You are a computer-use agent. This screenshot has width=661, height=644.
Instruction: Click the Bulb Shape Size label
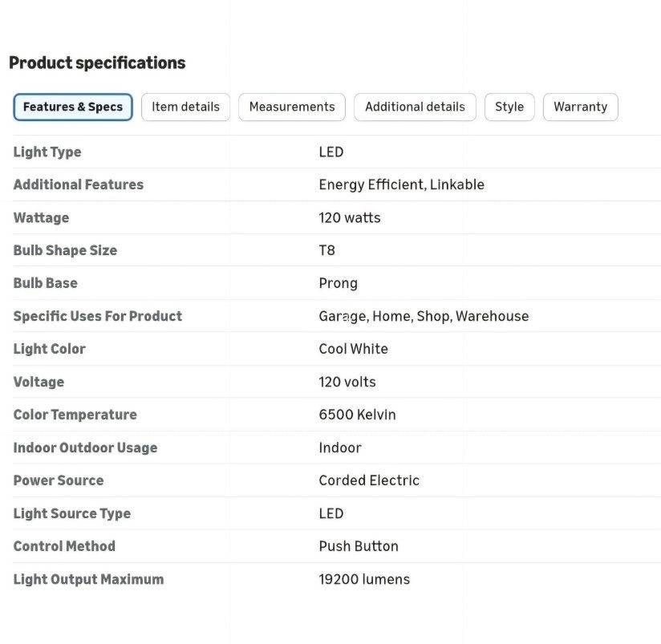tap(65, 250)
